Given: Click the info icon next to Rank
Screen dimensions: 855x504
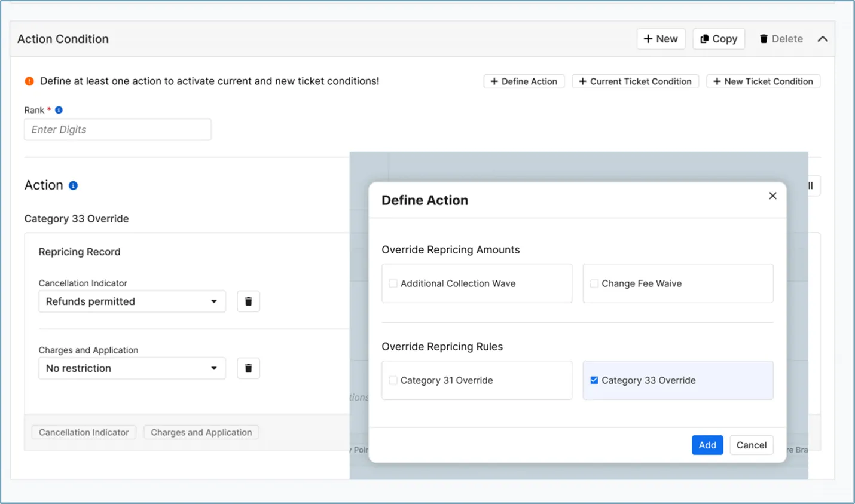Looking at the screenshot, I should 59,110.
